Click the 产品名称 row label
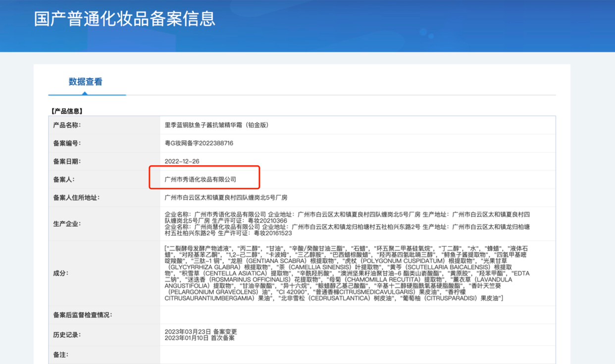Viewport: 615px width, 364px height. pos(67,125)
